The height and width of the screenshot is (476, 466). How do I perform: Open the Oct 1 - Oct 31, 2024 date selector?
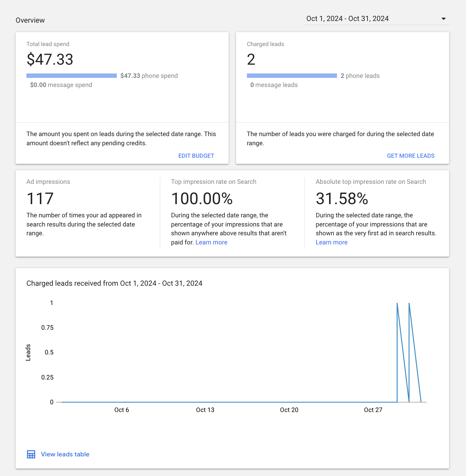(347, 19)
